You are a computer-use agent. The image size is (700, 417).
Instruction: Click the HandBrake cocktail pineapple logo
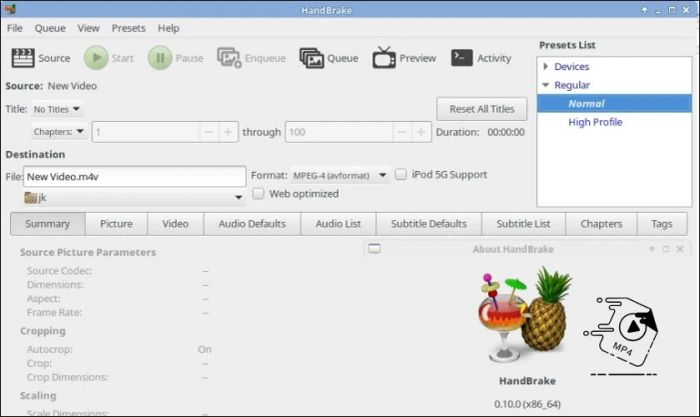(525, 314)
